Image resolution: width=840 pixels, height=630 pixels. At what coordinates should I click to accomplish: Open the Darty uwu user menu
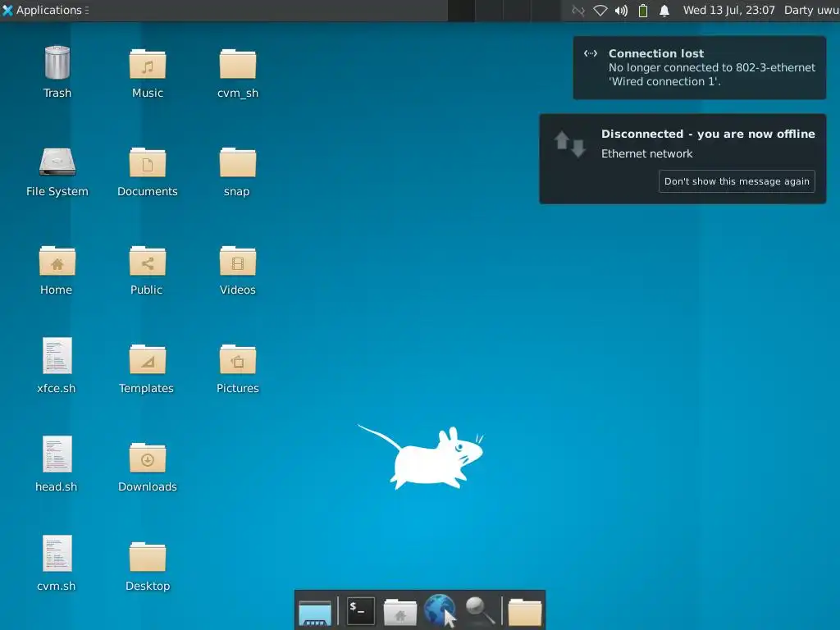(811, 10)
